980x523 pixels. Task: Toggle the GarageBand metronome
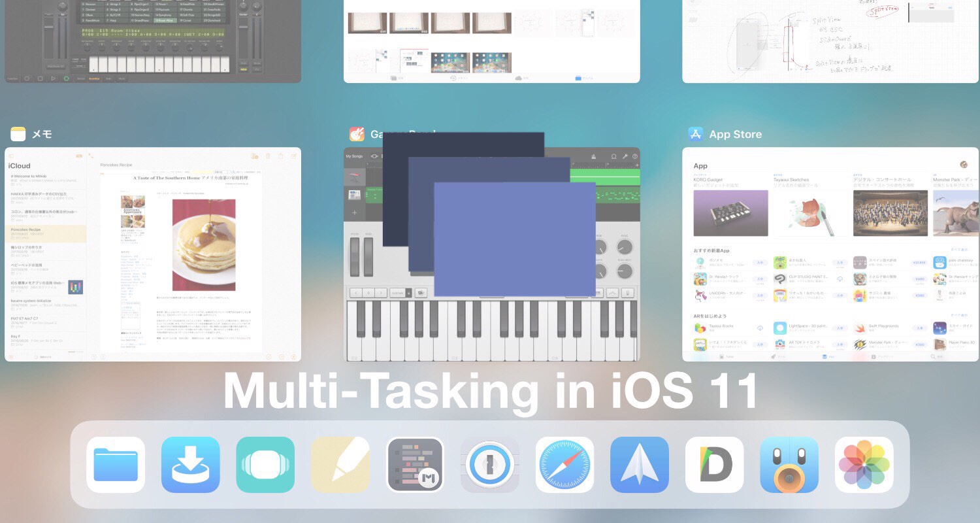click(x=594, y=156)
